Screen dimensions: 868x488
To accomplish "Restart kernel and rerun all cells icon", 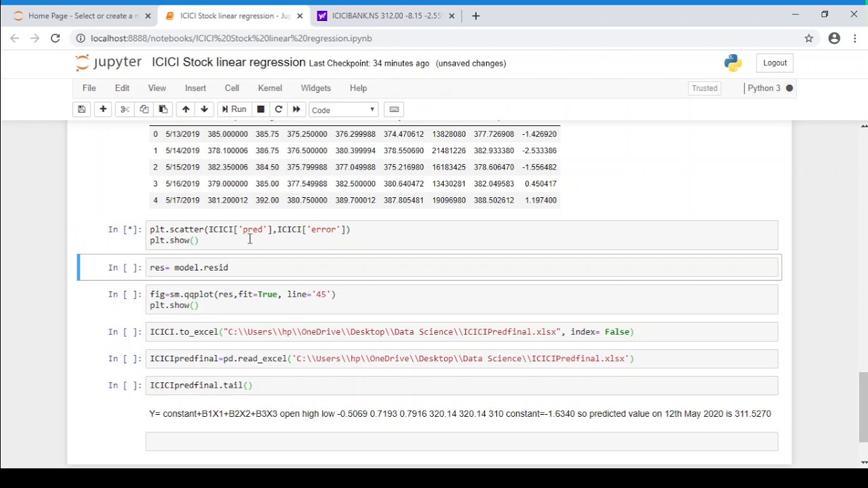I will 296,110.
